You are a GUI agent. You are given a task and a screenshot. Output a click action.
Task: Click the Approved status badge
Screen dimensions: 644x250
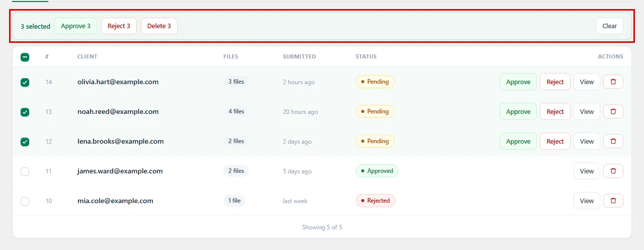click(377, 171)
